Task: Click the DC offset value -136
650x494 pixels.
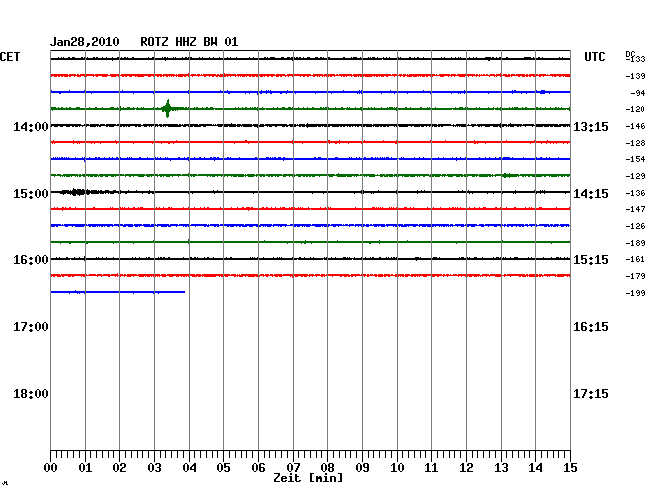Action: tap(635, 193)
